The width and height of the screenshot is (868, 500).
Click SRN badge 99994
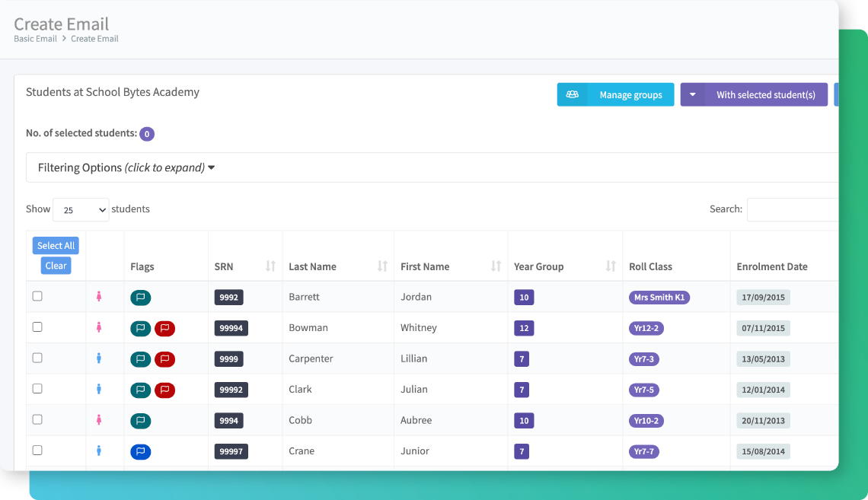pyautogui.click(x=231, y=329)
